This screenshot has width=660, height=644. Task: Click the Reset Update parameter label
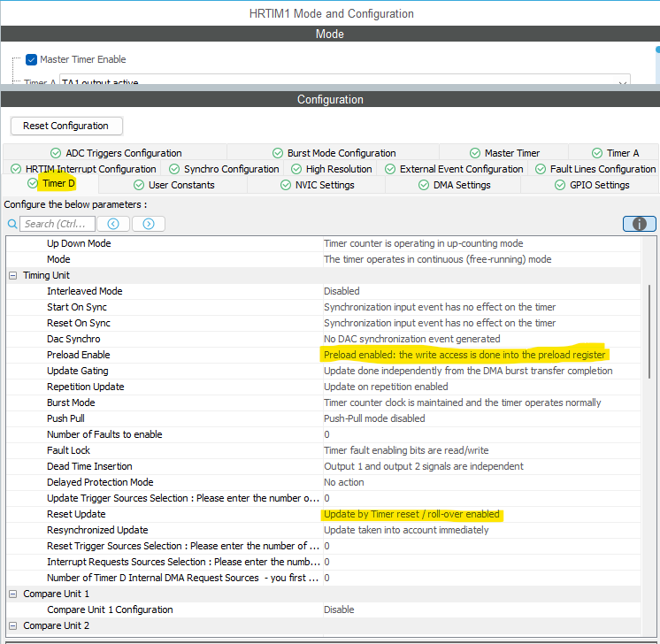(x=76, y=514)
